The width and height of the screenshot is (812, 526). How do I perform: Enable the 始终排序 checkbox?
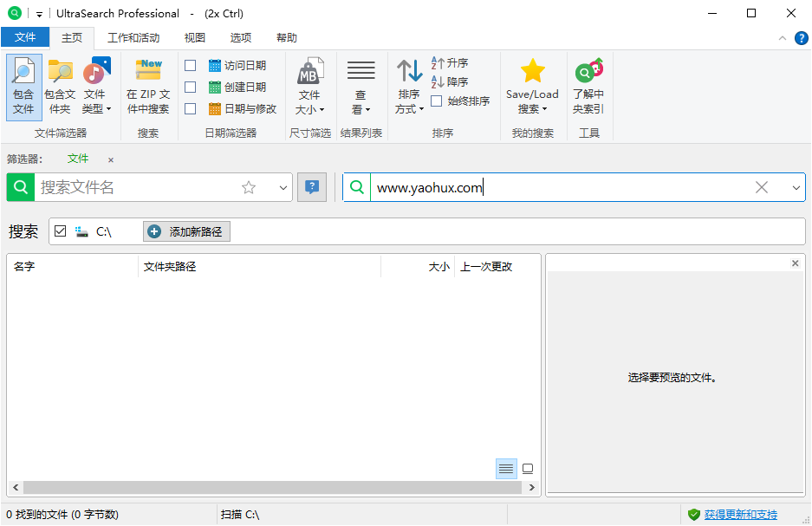pyautogui.click(x=436, y=101)
